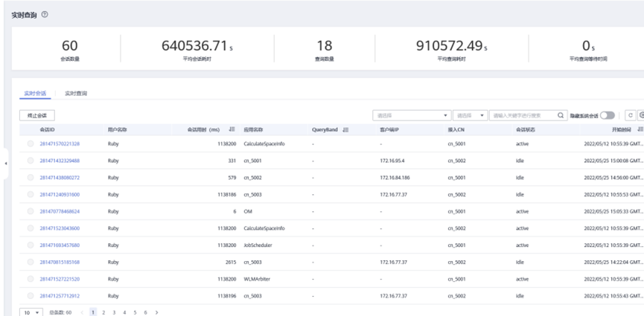Image resolution: width=644 pixels, height=316 pixels.
Task: Open session link 281471432329488
Action: point(60,161)
